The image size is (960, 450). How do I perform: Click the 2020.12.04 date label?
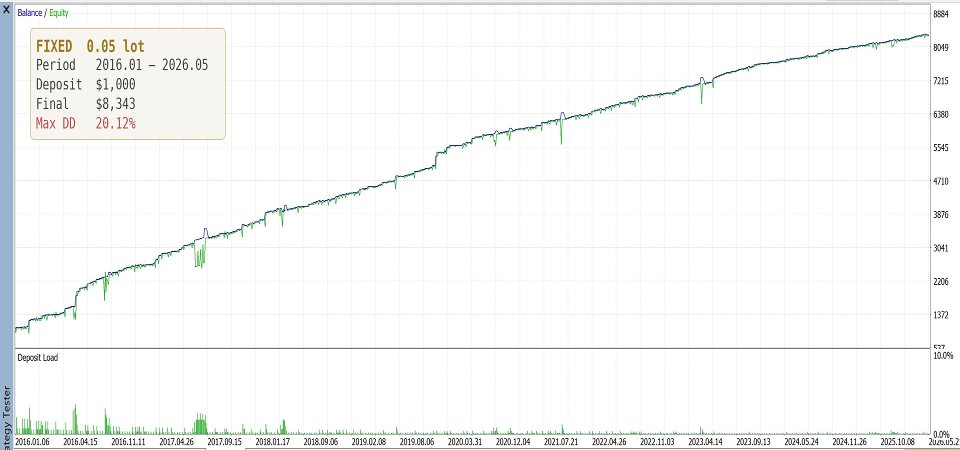514,442
